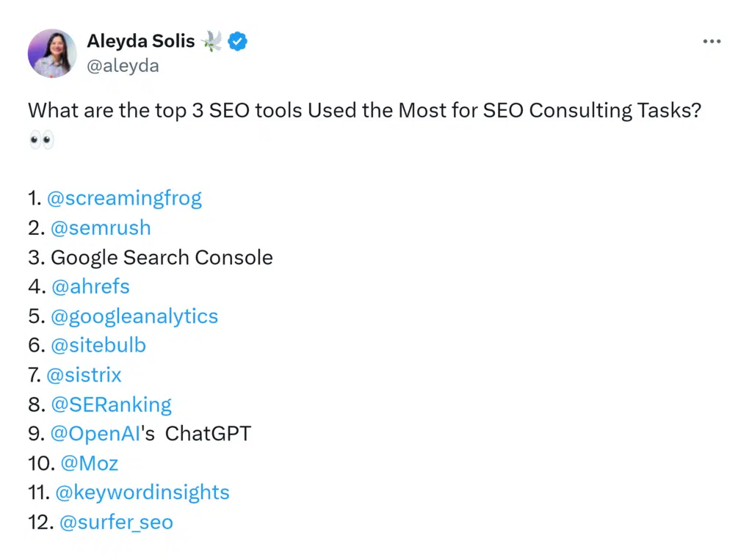This screenshot has width=752, height=560.
Task: Click the Google Search Console text
Action: coord(162,258)
